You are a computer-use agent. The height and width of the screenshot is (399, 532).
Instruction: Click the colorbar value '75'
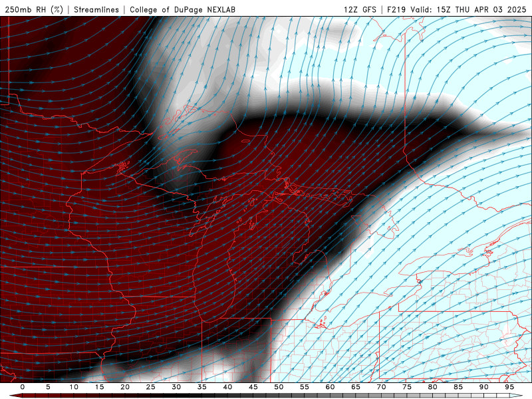click(407, 387)
